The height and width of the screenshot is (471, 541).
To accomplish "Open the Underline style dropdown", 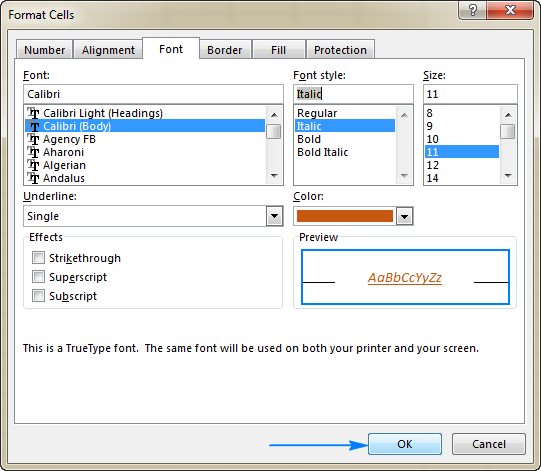I will tap(275, 216).
